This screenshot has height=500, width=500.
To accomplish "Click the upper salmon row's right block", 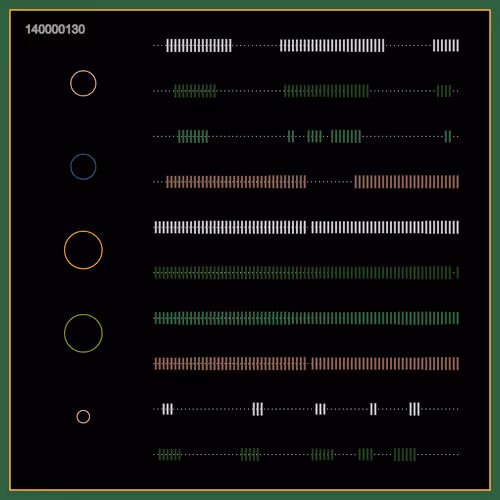I will [x=407, y=182].
